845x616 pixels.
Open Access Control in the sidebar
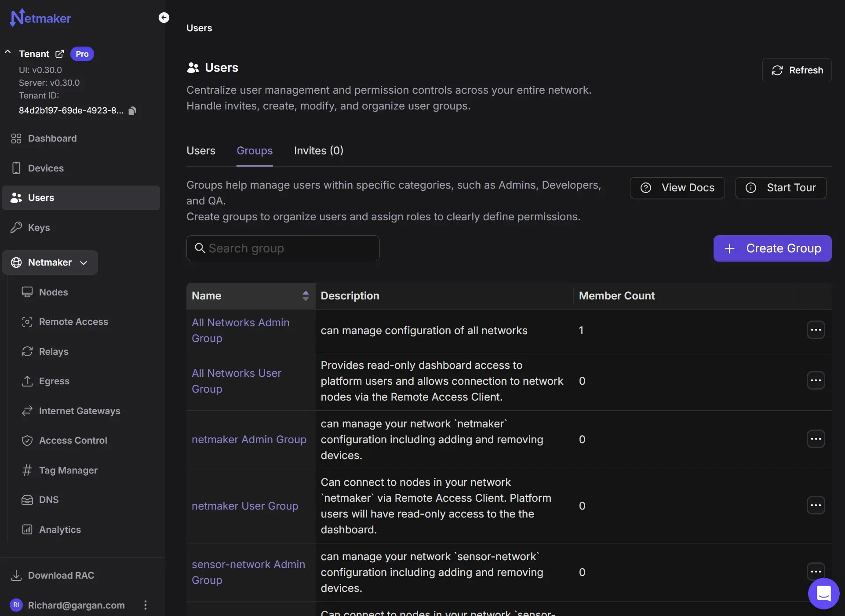click(73, 440)
